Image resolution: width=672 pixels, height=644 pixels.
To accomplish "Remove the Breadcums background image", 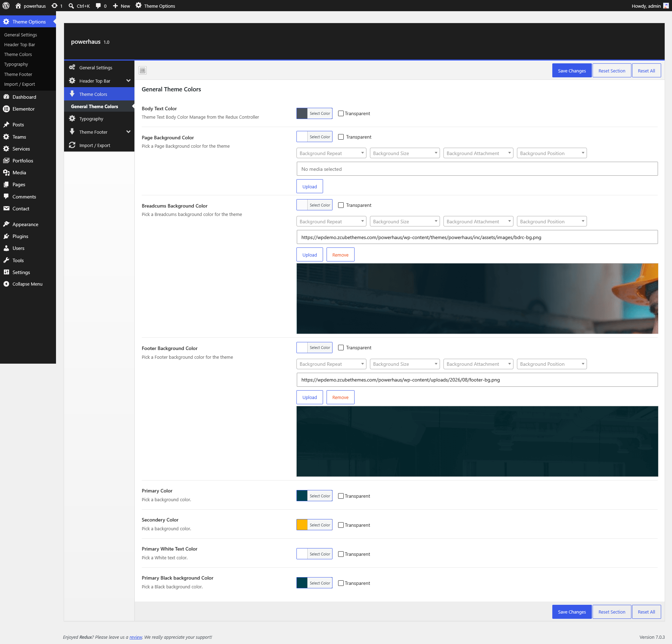I will [341, 255].
